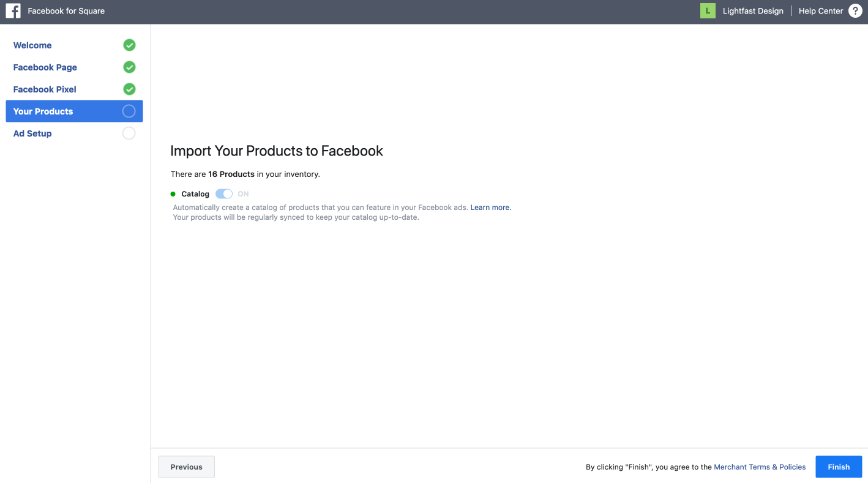
Task: Open the Help Center question mark icon
Action: (x=855, y=10)
